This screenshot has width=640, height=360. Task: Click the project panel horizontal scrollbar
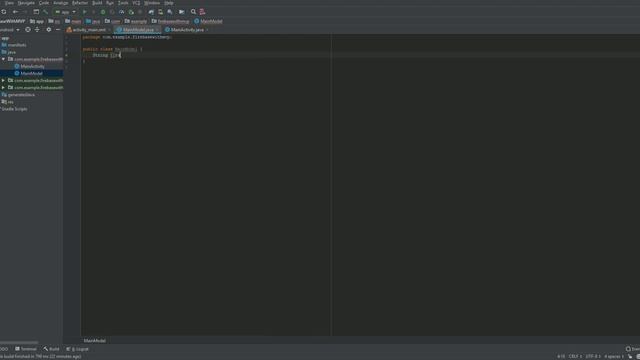19,343
